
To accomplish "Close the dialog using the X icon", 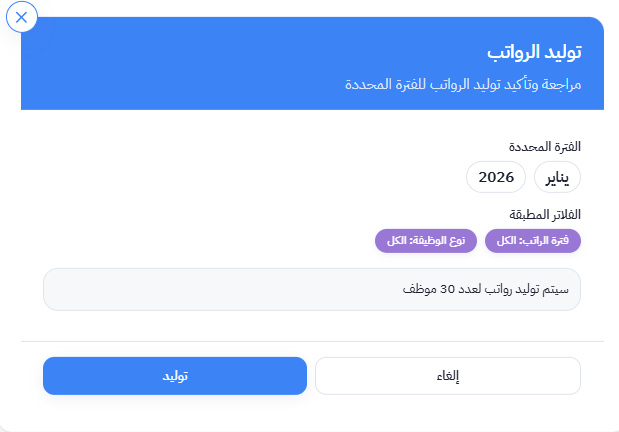I will [22, 17].
